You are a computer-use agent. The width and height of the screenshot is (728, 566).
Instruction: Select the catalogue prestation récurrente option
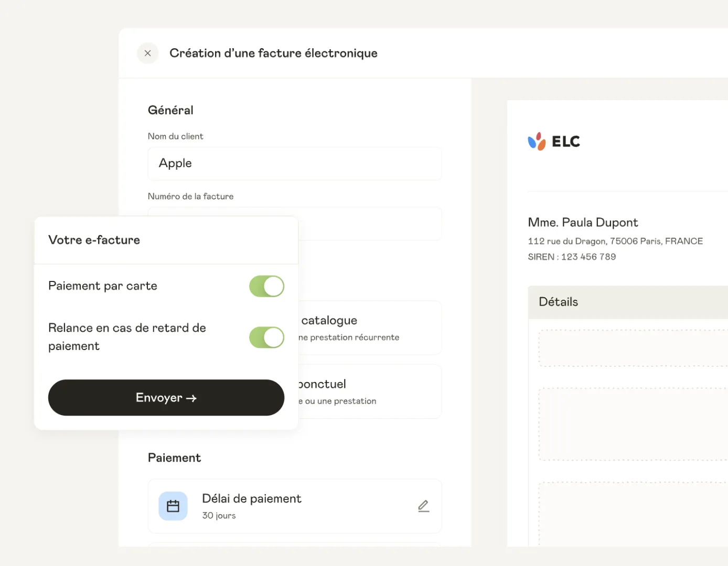point(367,328)
